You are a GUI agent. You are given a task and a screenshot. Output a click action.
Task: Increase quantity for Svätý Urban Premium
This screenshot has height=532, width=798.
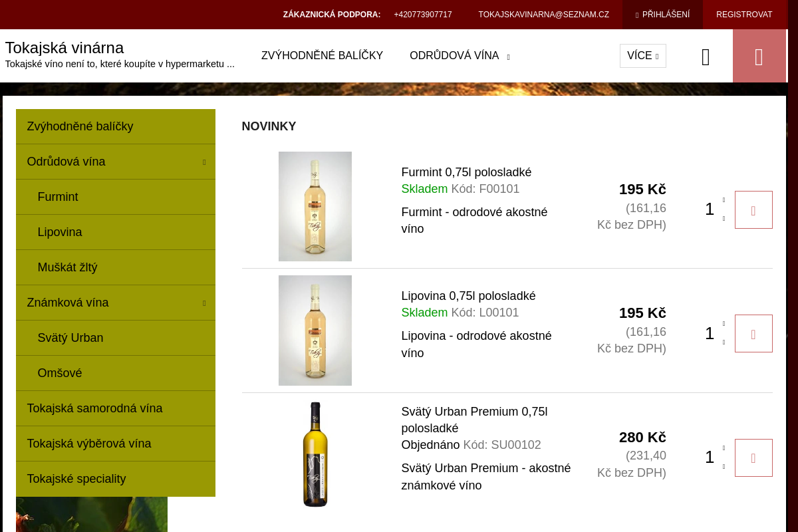724,448
